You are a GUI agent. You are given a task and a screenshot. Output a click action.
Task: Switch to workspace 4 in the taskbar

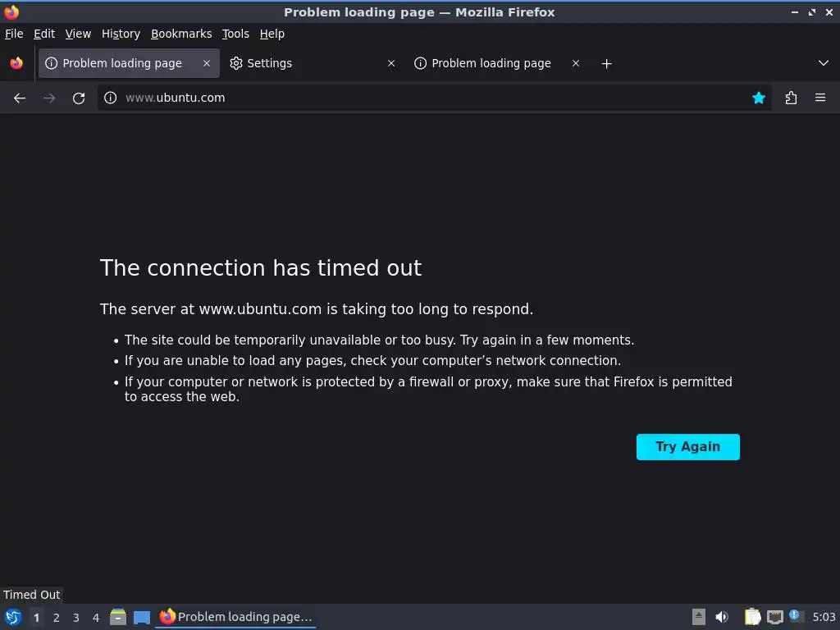(x=96, y=618)
